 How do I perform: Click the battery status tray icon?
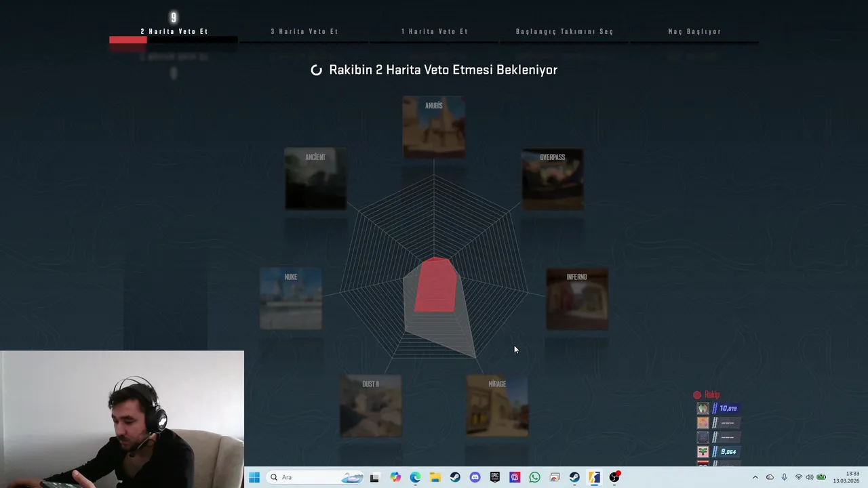point(821,477)
